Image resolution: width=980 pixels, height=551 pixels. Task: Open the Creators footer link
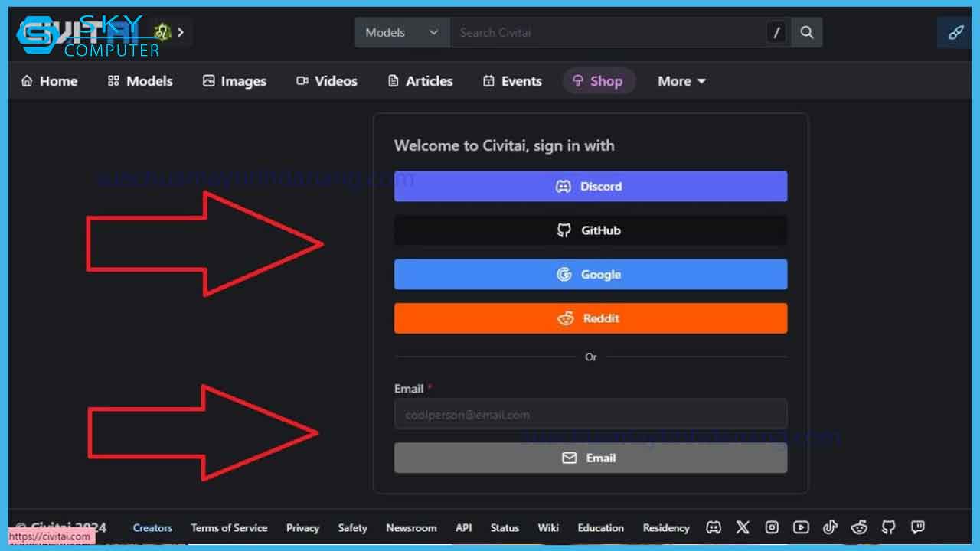pos(152,528)
